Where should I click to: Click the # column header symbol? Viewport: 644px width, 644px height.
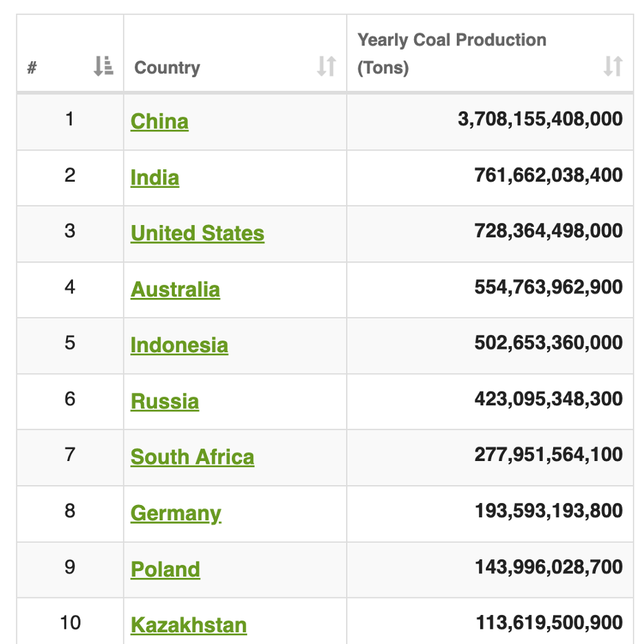coord(32,68)
